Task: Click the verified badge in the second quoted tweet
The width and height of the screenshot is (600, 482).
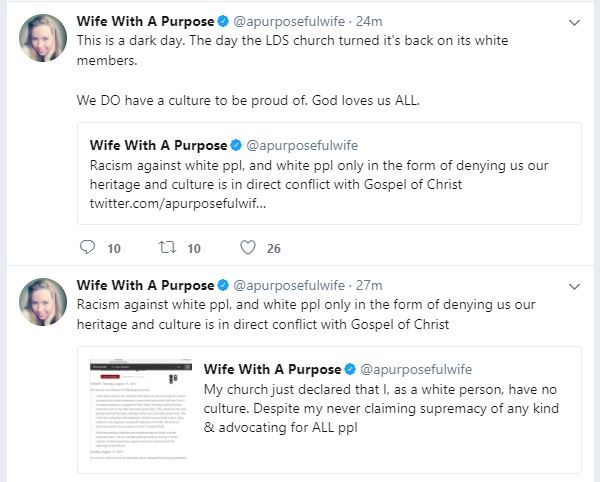Action: pos(349,371)
